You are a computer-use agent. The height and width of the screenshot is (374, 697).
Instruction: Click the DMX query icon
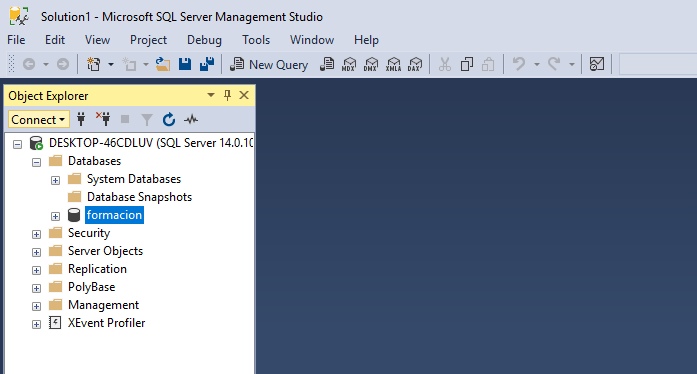(371, 64)
